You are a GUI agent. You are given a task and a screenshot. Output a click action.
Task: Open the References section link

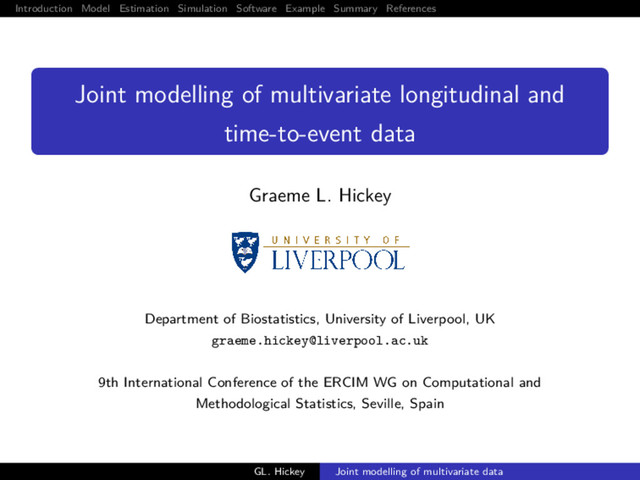411,8
